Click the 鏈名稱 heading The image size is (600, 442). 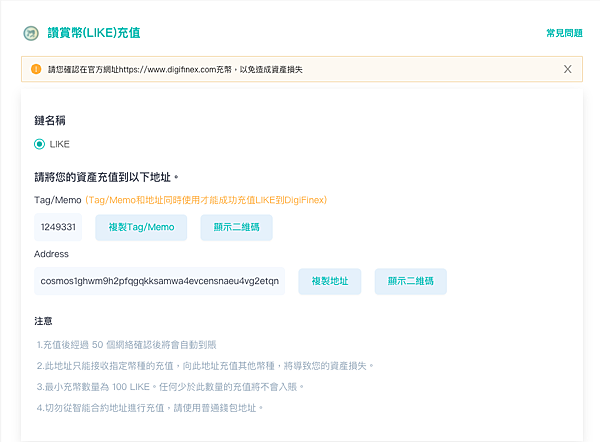(50, 121)
